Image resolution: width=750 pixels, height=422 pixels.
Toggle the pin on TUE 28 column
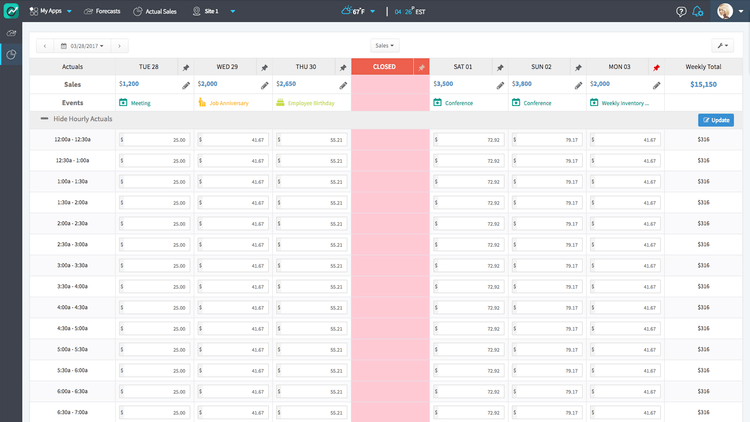(x=186, y=67)
